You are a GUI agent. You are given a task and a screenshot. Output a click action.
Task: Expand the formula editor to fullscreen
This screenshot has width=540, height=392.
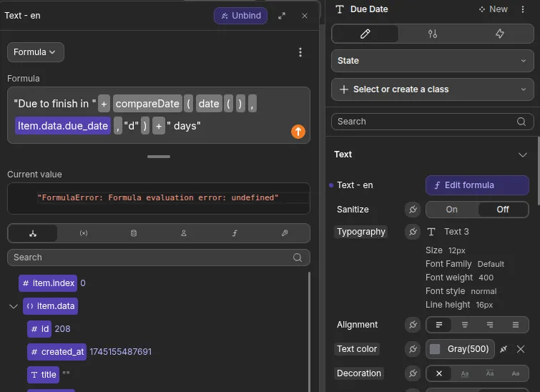tap(282, 16)
